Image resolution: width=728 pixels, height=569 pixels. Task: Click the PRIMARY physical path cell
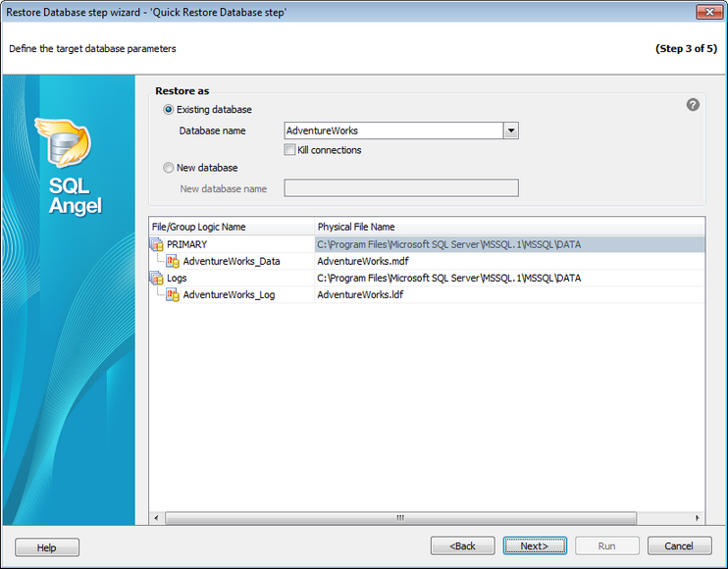pos(510,244)
